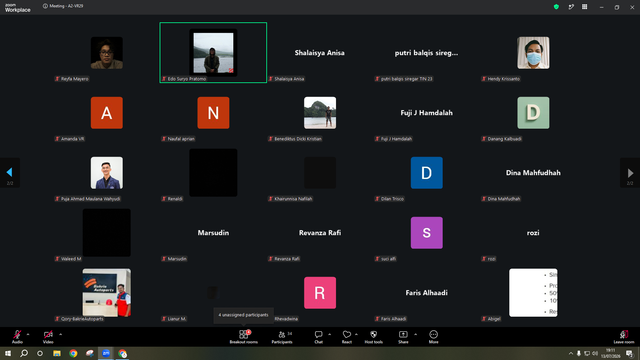
Task: Select Puja Ahmad Maulana Wahyudi's photo
Action: pos(107,173)
